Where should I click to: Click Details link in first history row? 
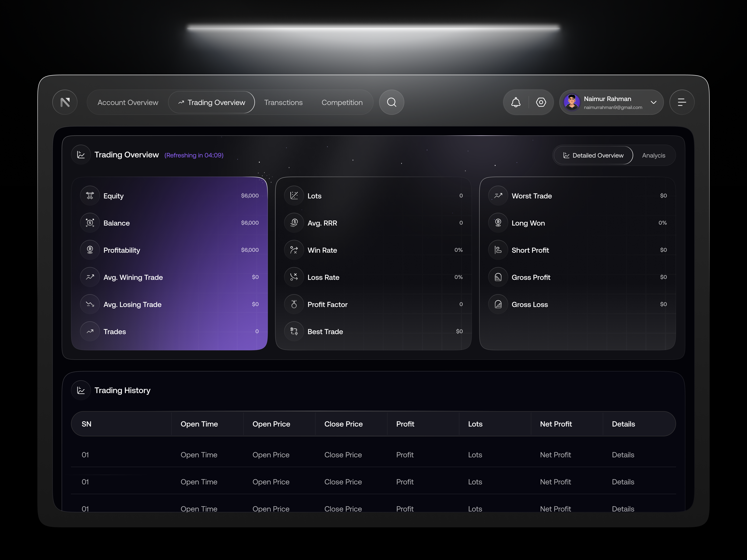point(623,455)
